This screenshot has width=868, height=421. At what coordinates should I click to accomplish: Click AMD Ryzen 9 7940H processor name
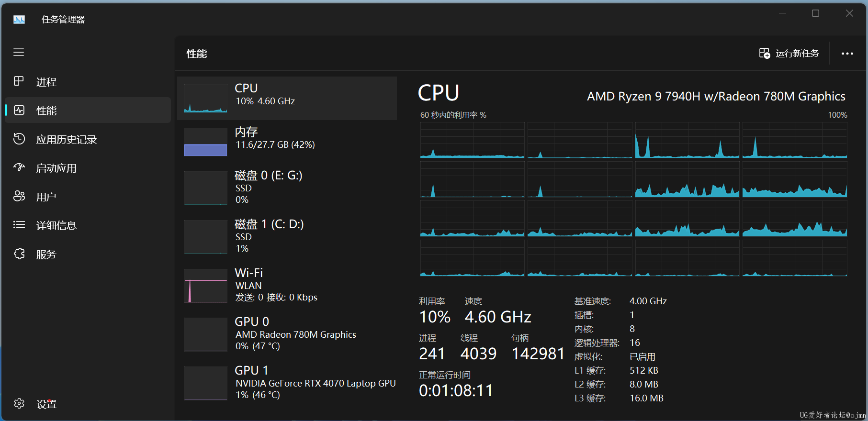pyautogui.click(x=716, y=97)
